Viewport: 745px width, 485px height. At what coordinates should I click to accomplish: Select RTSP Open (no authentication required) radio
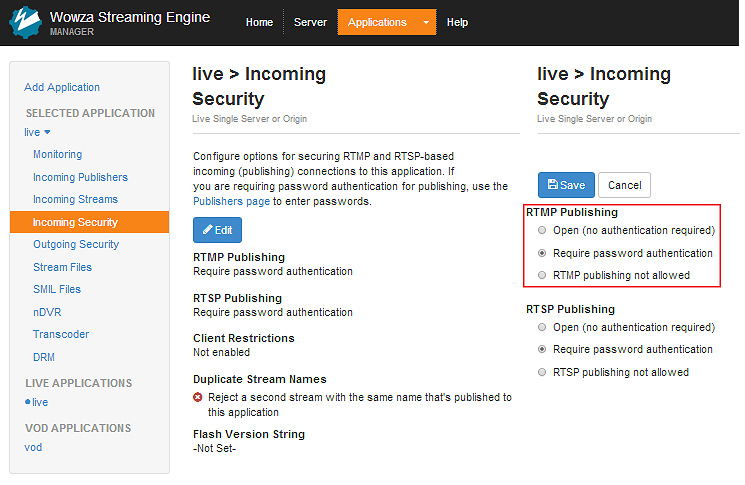542,327
